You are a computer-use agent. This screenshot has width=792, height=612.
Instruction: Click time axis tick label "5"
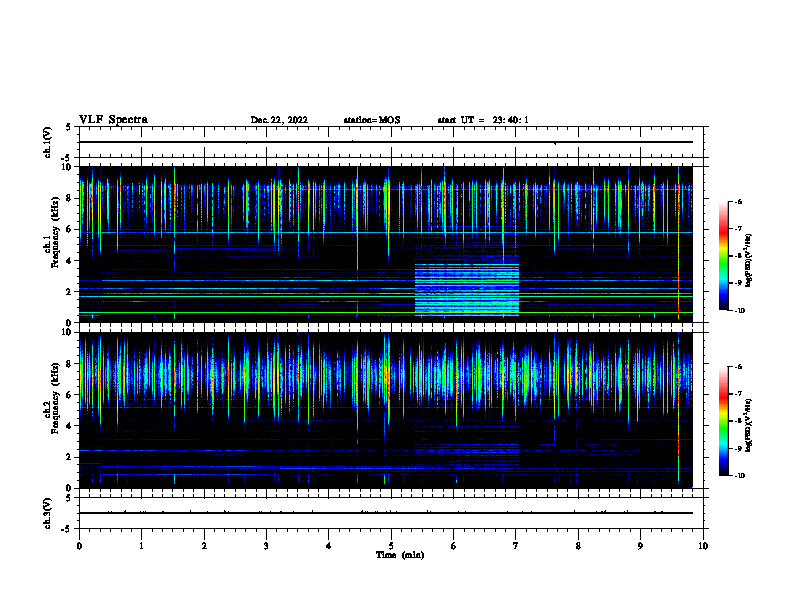(391, 546)
